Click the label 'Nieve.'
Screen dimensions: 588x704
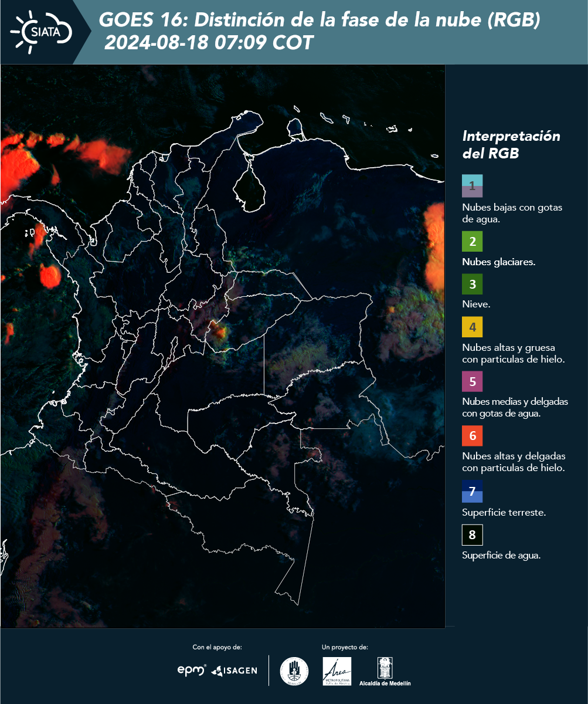[476, 305]
